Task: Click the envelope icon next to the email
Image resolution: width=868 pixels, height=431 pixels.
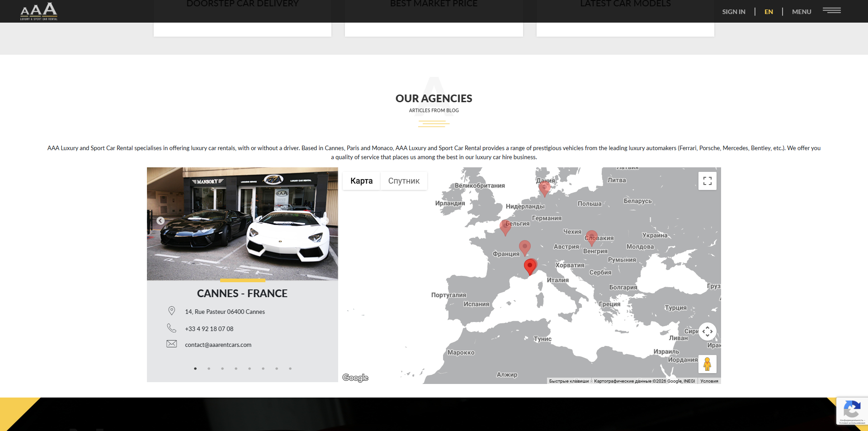Action: click(x=172, y=344)
